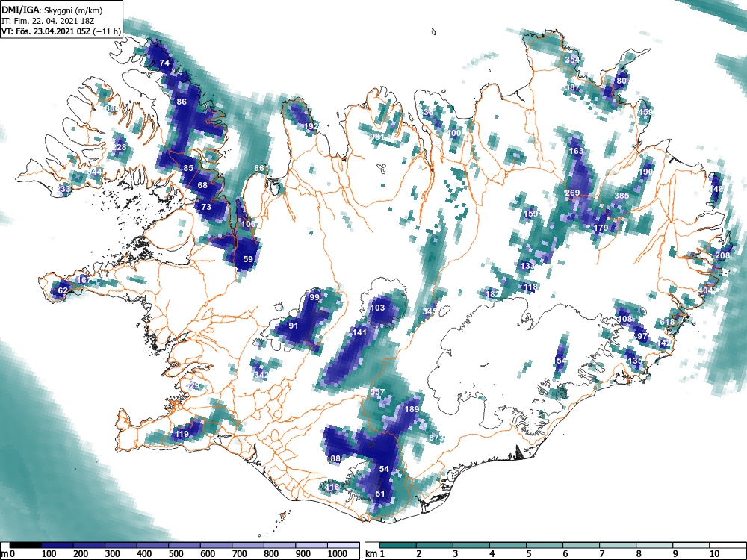The width and height of the screenshot is (747, 560).
Task: Click the visibility value '68' on the map
Action: point(202,184)
